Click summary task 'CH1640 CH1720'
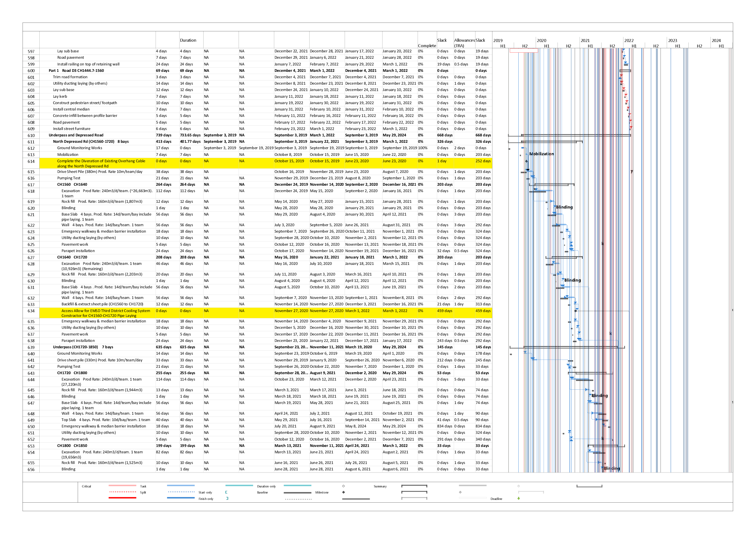This screenshot has width=756, height=534. [x=72, y=257]
